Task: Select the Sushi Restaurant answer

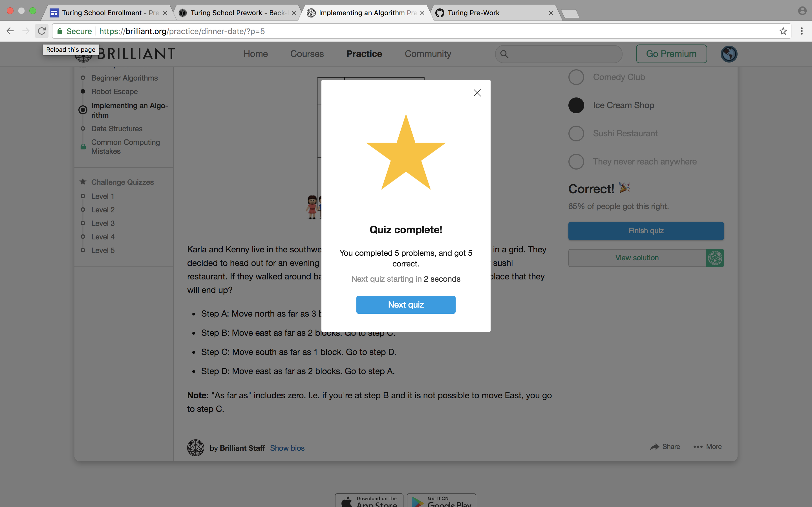Action: click(x=576, y=134)
